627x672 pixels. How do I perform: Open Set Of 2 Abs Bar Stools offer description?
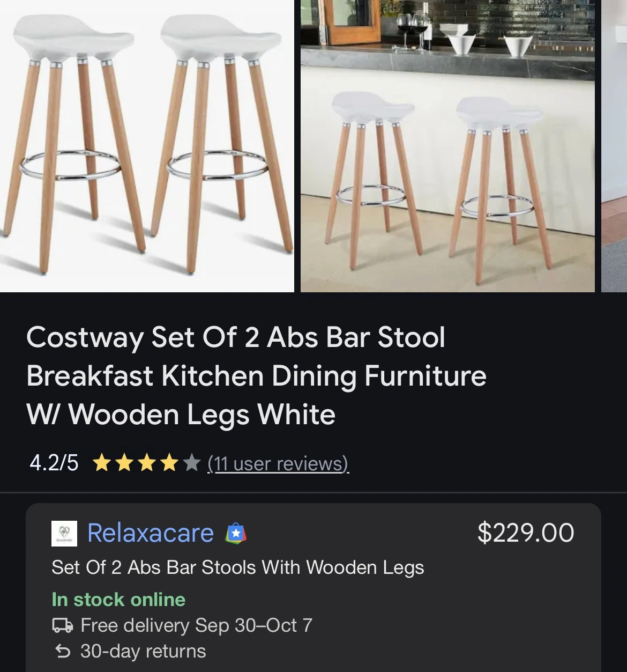coord(238,567)
